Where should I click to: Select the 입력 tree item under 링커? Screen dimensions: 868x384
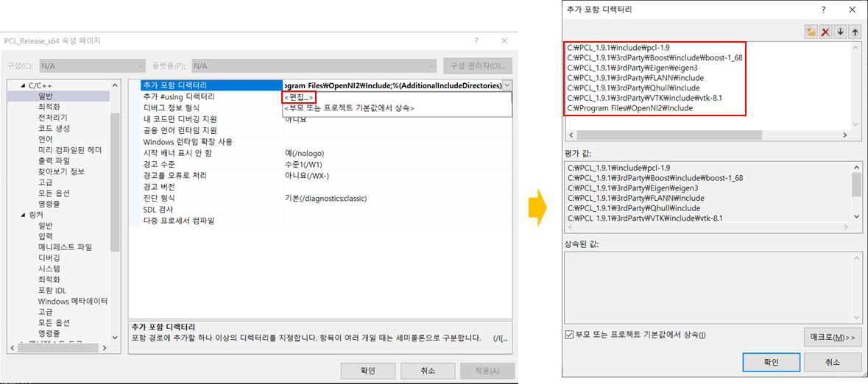click(46, 236)
